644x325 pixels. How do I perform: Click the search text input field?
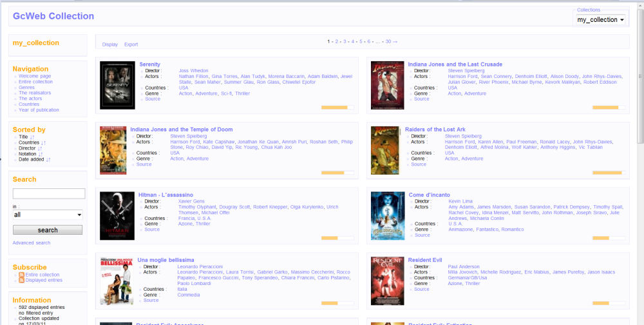click(49, 193)
